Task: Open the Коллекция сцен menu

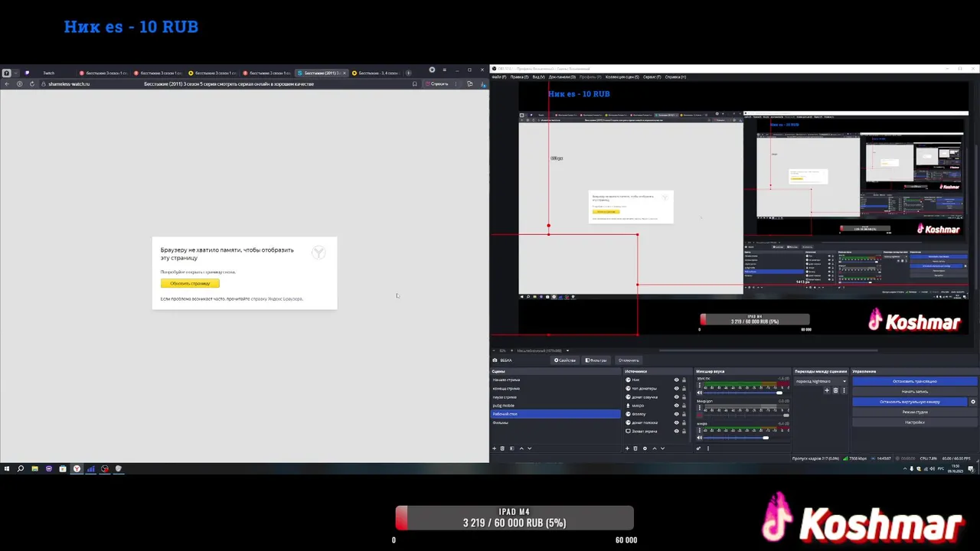Action: pyautogui.click(x=622, y=77)
